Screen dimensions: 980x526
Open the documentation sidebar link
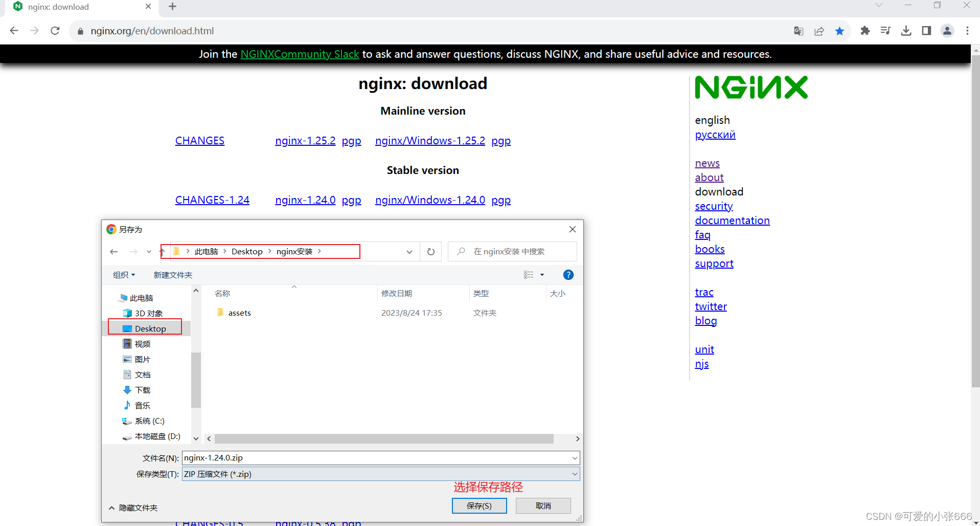[x=732, y=221]
